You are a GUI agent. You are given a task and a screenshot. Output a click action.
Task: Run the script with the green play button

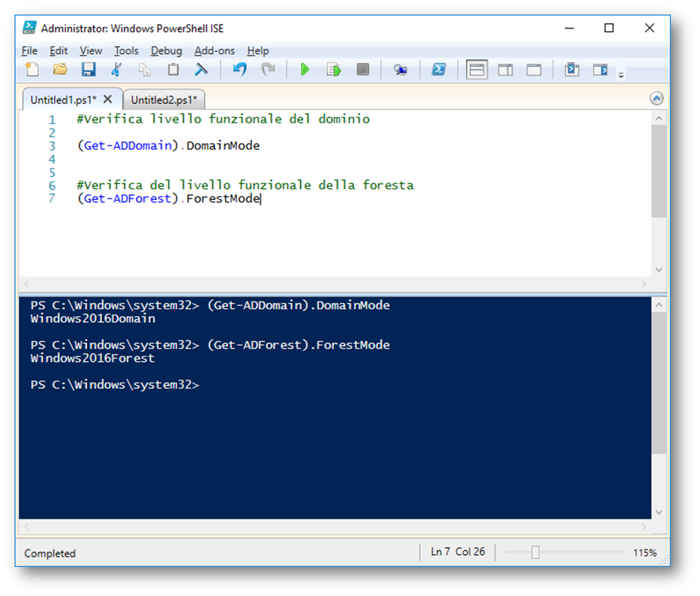304,69
